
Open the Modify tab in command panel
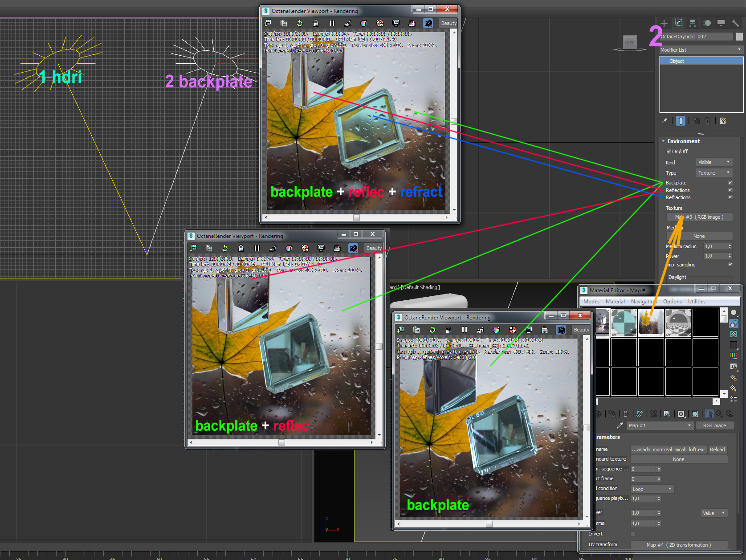[678, 23]
